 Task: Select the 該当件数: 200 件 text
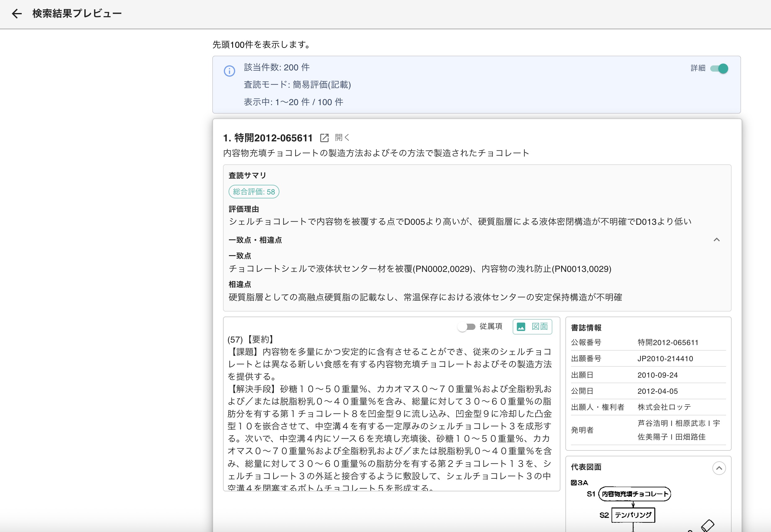[x=277, y=67]
